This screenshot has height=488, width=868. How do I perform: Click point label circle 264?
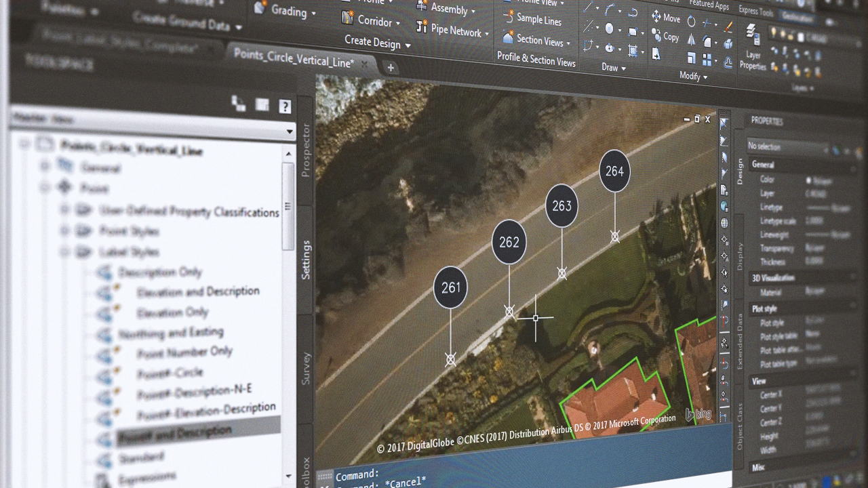[614, 171]
